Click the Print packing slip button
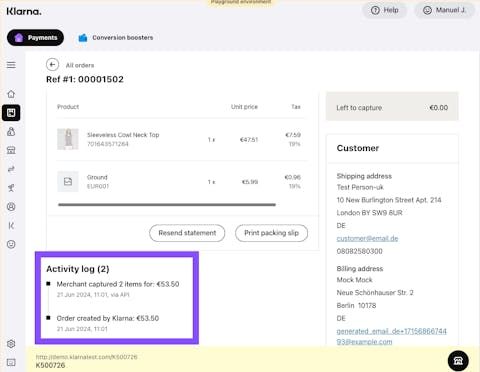Screen dimensions: 480x372 271,233
